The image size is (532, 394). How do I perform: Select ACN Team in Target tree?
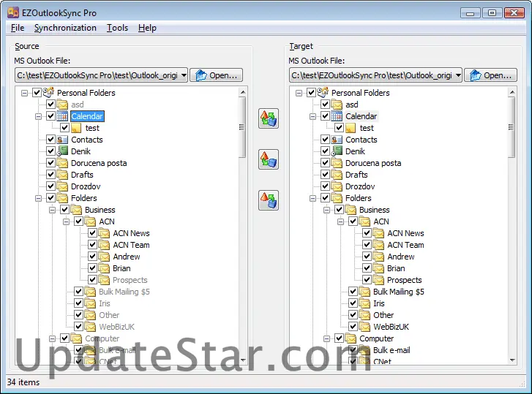405,245
